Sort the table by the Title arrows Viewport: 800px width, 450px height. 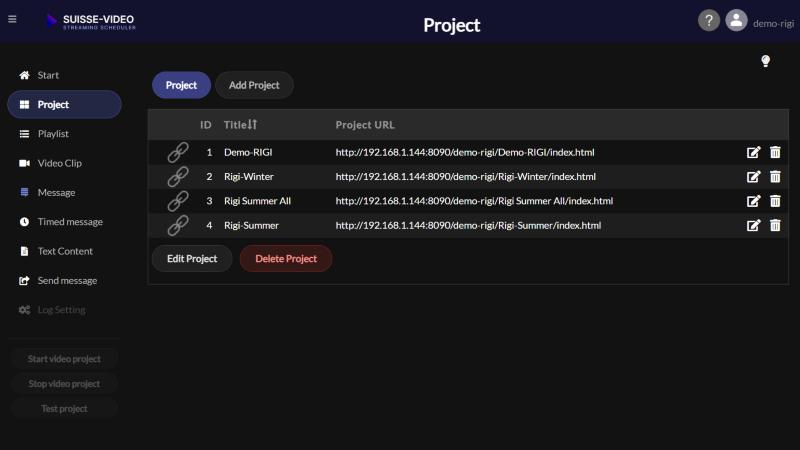[x=253, y=124]
